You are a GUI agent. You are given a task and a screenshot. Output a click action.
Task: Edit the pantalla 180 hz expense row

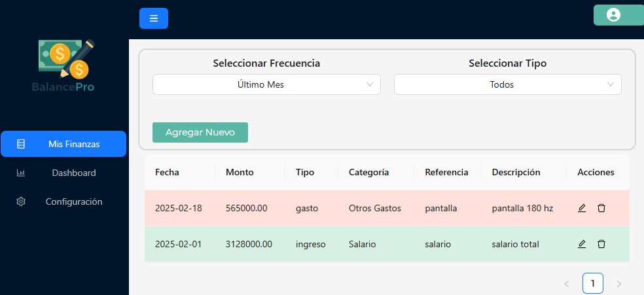(582, 208)
